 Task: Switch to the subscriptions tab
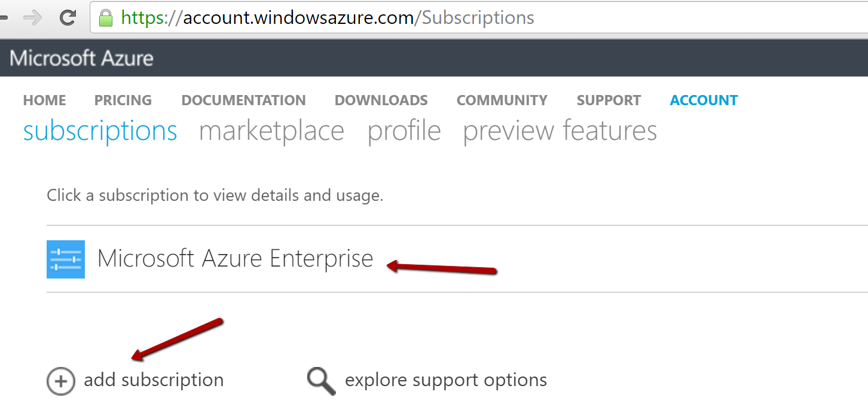(100, 131)
